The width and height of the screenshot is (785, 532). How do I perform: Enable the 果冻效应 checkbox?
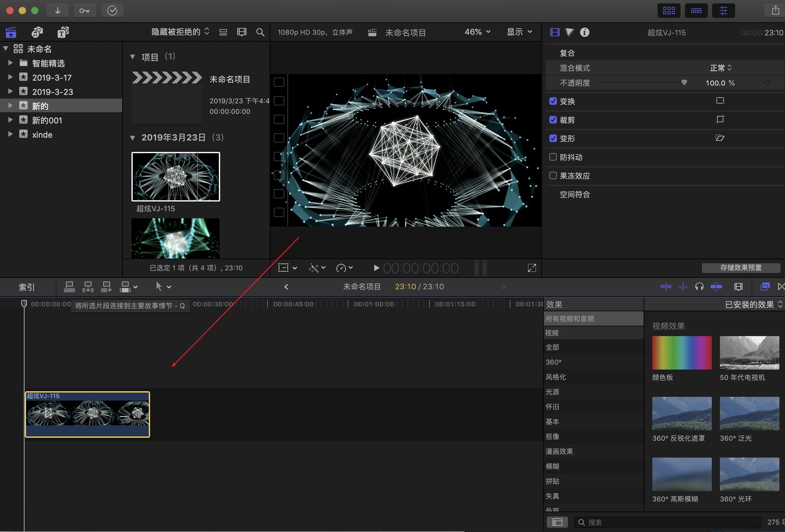pyautogui.click(x=553, y=175)
